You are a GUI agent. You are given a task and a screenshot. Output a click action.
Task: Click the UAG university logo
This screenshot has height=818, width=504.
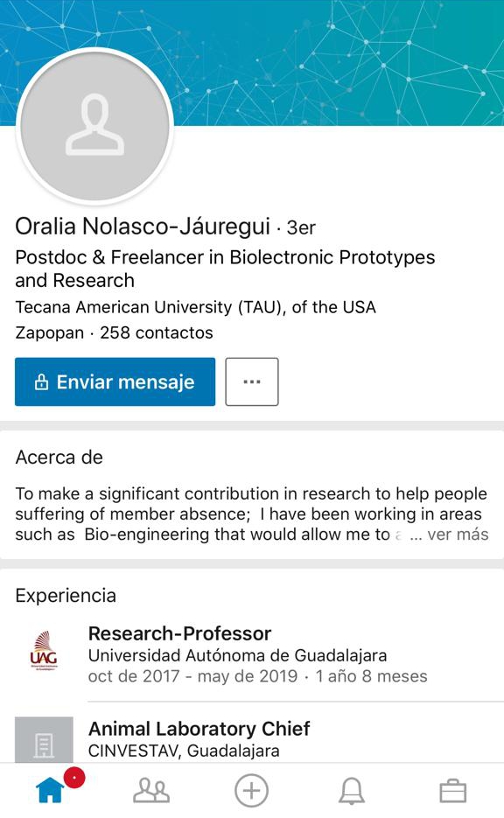(44, 651)
